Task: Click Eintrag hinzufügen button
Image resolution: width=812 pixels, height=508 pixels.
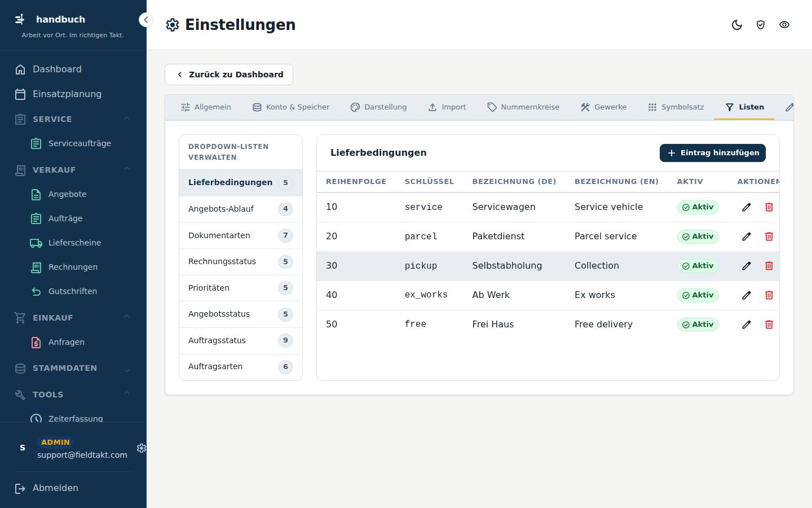Action: (713, 153)
